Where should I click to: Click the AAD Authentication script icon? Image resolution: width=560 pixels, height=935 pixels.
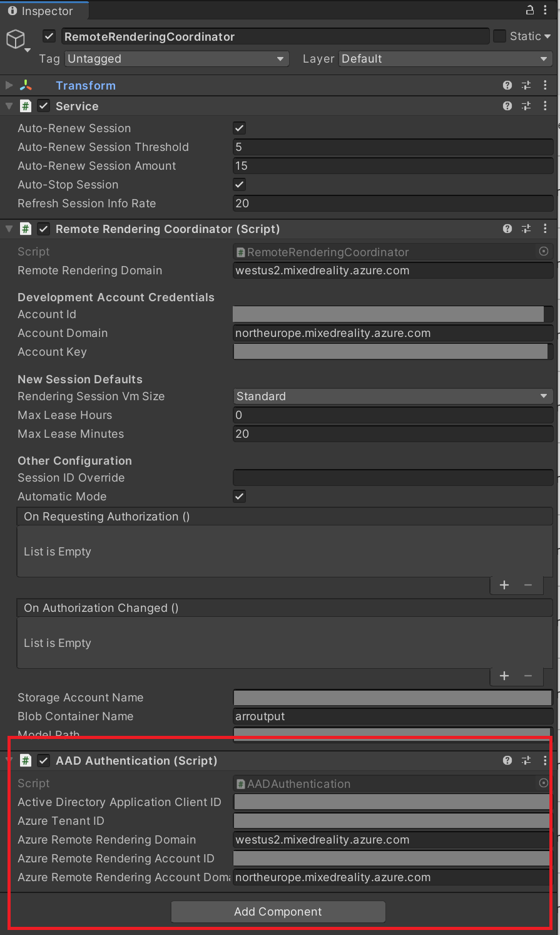tap(26, 760)
